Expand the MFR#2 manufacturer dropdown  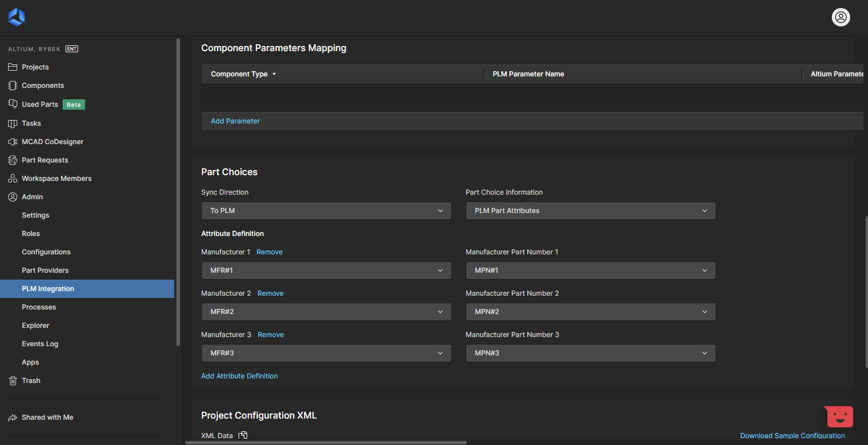coord(327,312)
